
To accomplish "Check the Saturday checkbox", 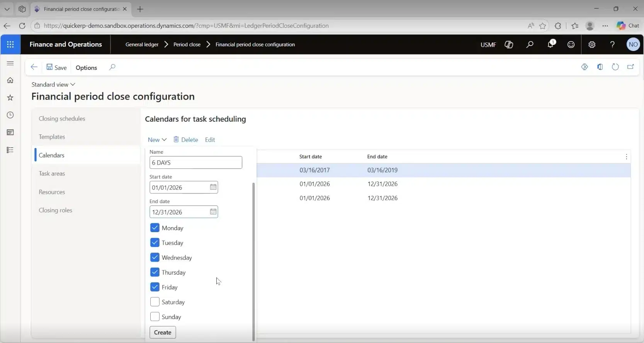I will pos(155,302).
